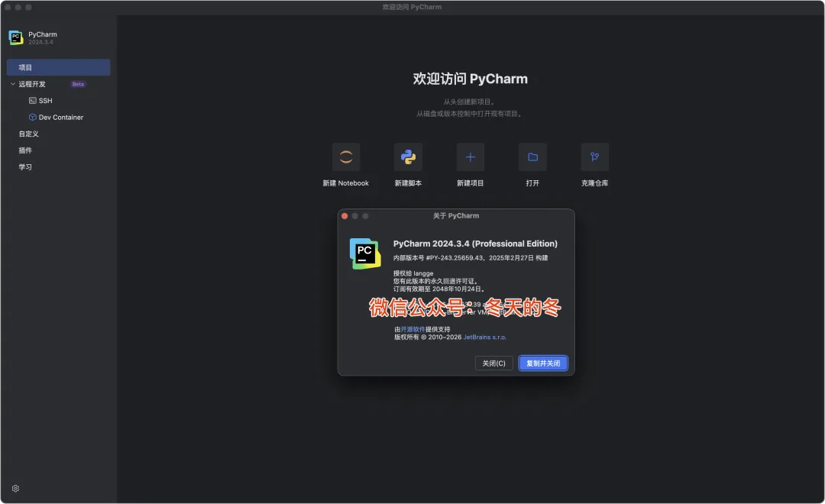825x504 pixels.
Task: Open the open-source software (开源软件) link
Action: (x=413, y=329)
